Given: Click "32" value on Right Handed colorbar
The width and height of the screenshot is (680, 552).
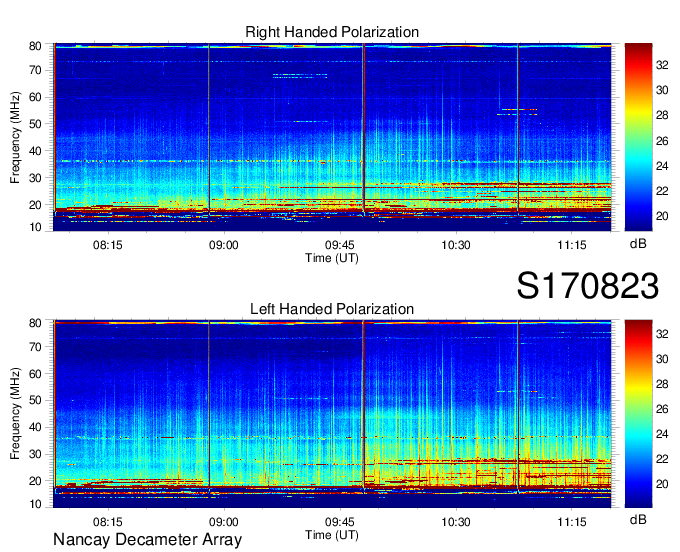Looking at the screenshot, I should click(x=662, y=65).
